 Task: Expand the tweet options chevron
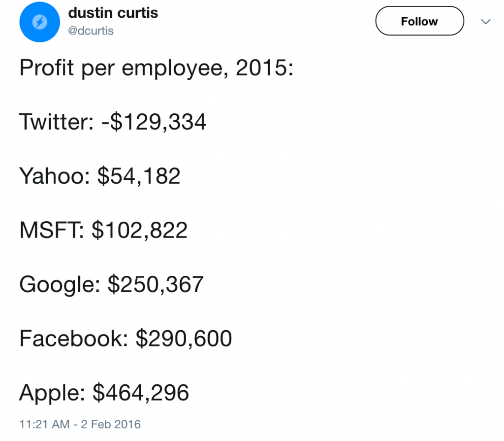[485, 22]
